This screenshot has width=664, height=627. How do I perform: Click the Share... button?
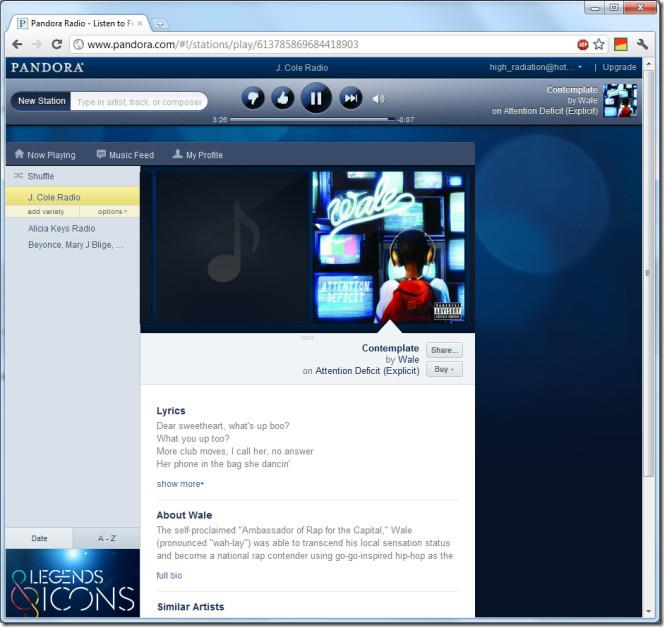(443, 350)
